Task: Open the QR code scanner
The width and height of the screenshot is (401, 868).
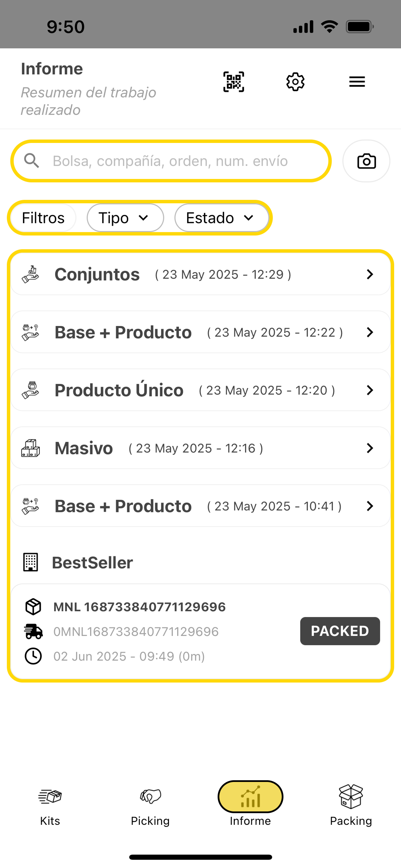Action: pos(234,82)
